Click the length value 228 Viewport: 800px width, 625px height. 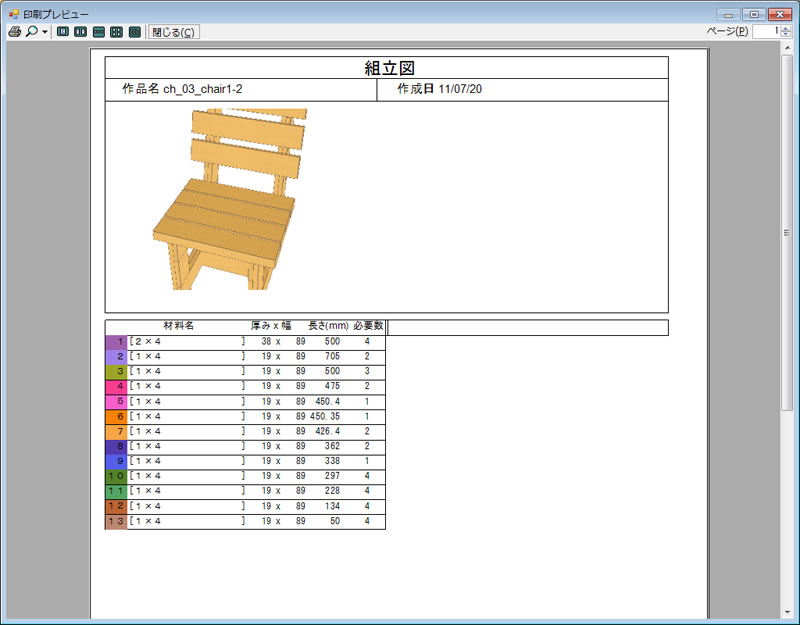click(332, 491)
